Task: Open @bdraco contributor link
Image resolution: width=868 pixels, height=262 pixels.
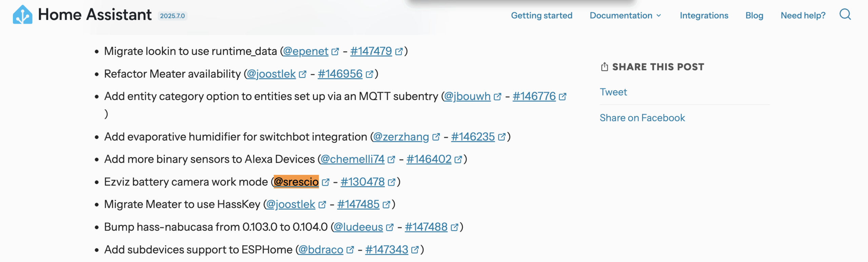Action: (320, 250)
